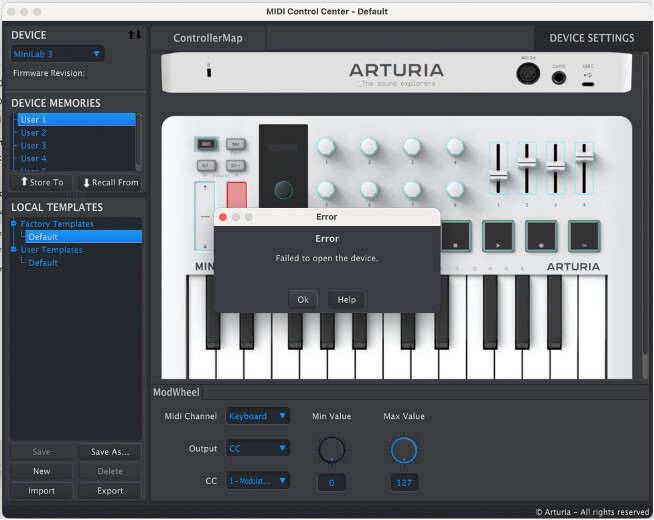Click the USB-C port on rear panel
The width and height of the screenshot is (654, 520).
tap(588, 84)
